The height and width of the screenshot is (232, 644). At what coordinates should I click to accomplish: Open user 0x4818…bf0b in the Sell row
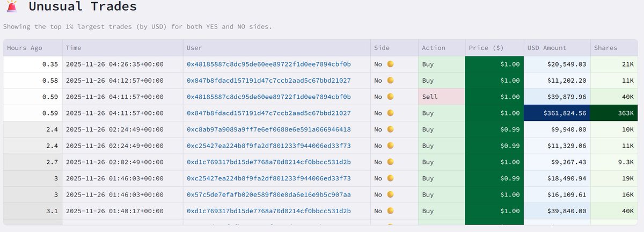(x=269, y=97)
